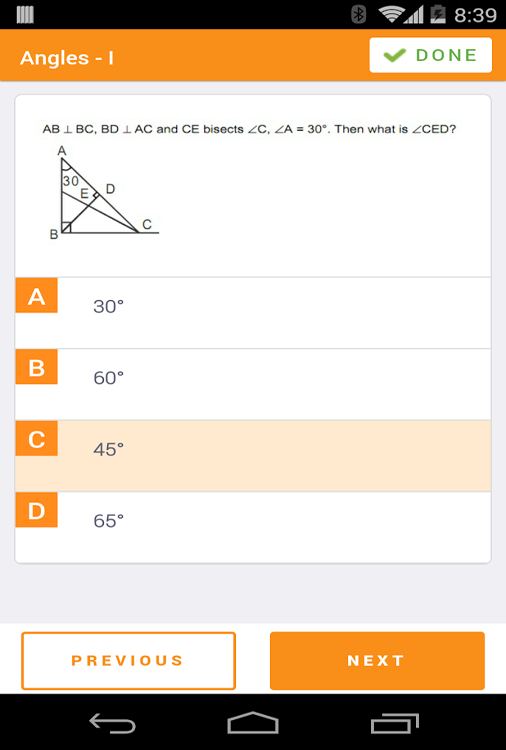Tap the battery charging status icon
506x750 pixels.
point(438,14)
